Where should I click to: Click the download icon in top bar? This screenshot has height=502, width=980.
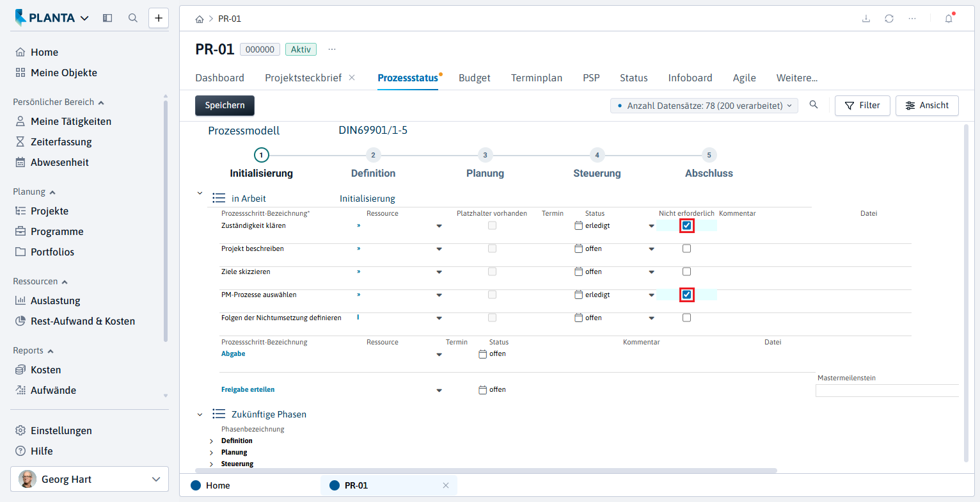[x=866, y=19]
